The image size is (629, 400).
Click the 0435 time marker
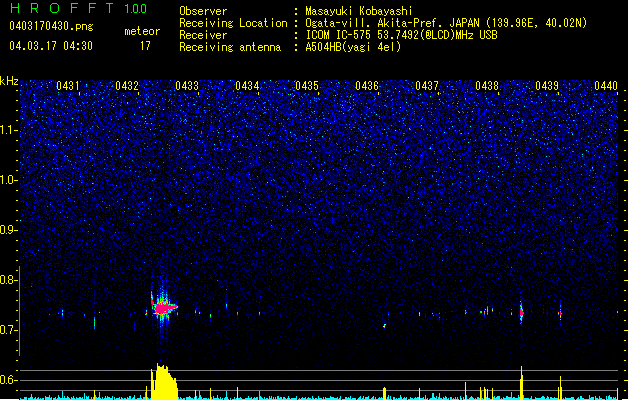307,86
